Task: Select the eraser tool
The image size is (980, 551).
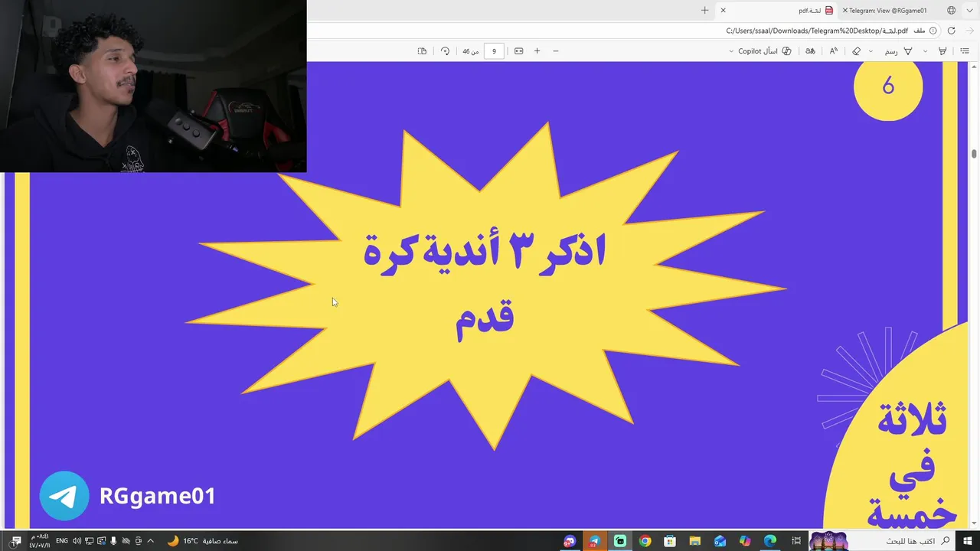Action: [856, 51]
